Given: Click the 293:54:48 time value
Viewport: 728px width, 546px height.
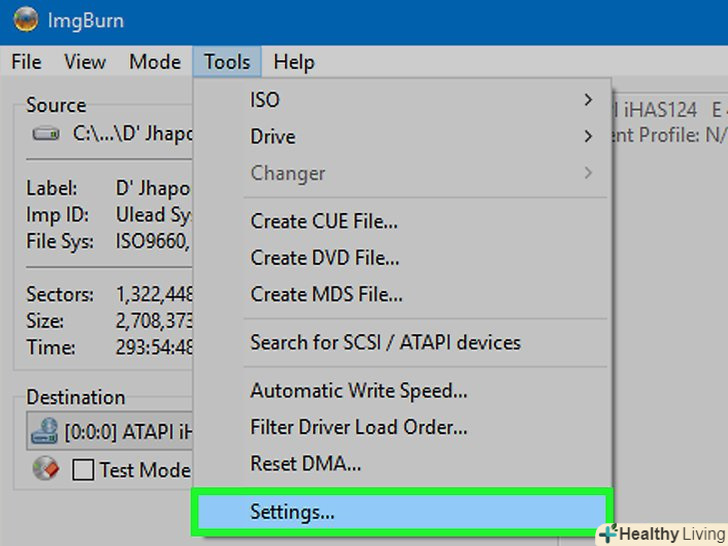Looking at the screenshot, I should (154, 347).
